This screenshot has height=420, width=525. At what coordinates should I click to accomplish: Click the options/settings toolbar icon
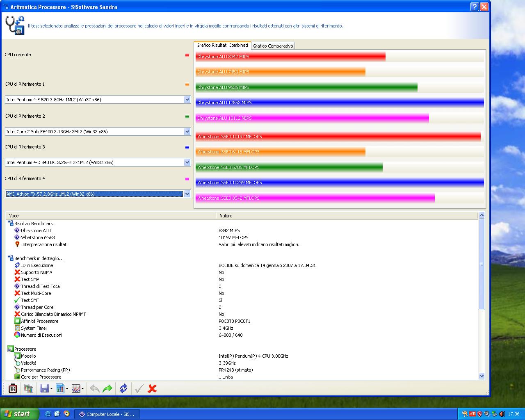[x=13, y=388]
